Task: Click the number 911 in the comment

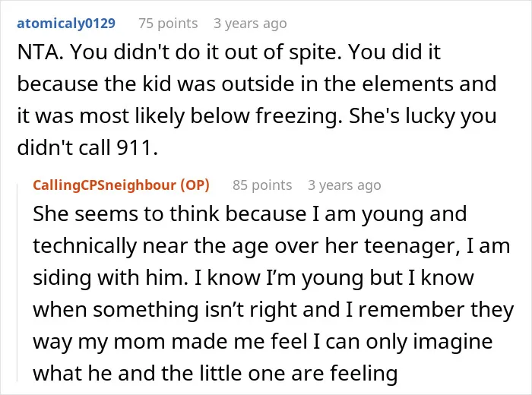Action: tap(134, 148)
